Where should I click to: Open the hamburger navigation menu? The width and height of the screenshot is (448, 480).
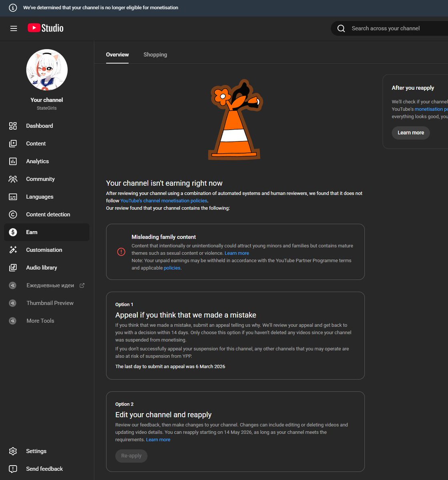coord(14,28)
